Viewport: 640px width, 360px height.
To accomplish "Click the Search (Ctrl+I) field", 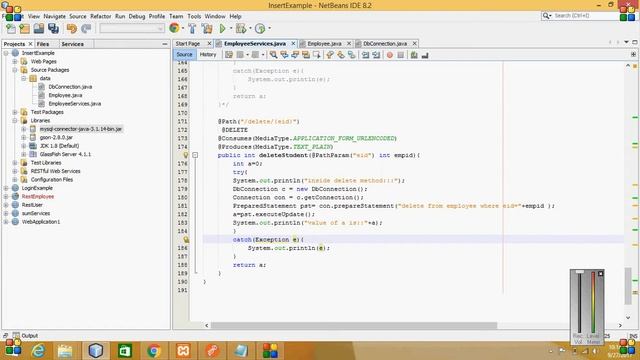I will click(584, 16).
